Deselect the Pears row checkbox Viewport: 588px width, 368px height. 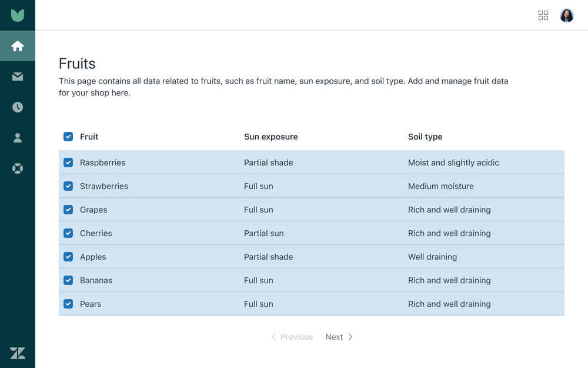[68, 304]
